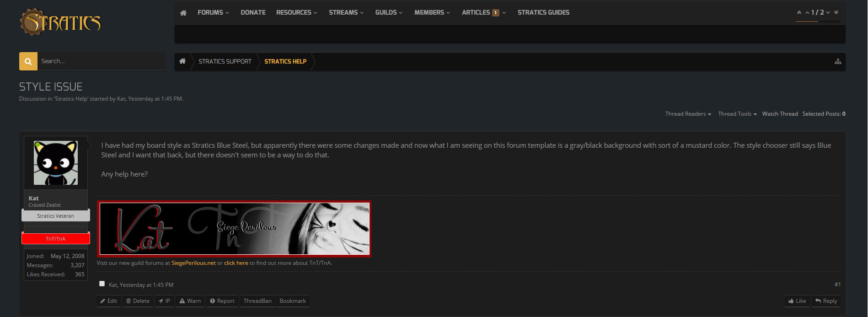Click 'Yesterday at 1:45 PM' post timestamp
Screen dimensions: 868x317
click(x=146, y=285)
